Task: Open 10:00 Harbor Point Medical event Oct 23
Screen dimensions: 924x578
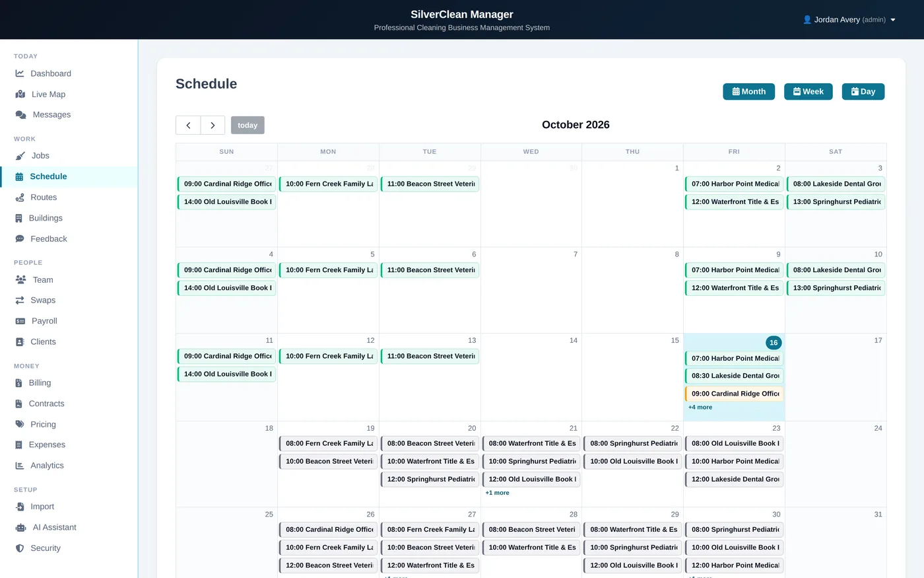Action: tap(734, 462)
